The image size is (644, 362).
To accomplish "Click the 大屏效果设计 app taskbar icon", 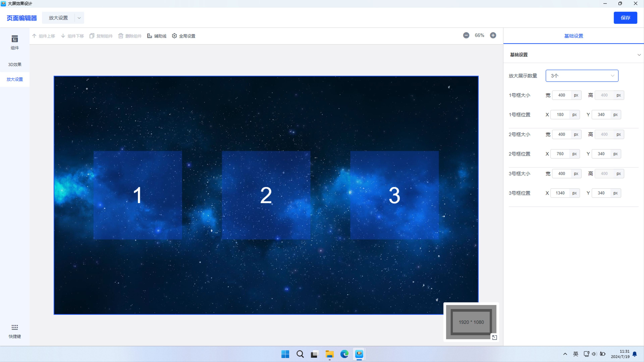I will [359, 354].
